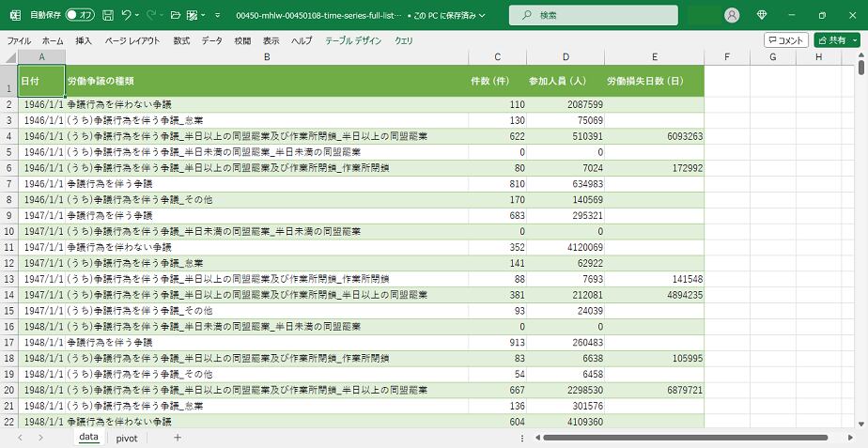The image size is (868, 448).
Task: Switch to the pivot sheet tab
Action: (127, 438)
